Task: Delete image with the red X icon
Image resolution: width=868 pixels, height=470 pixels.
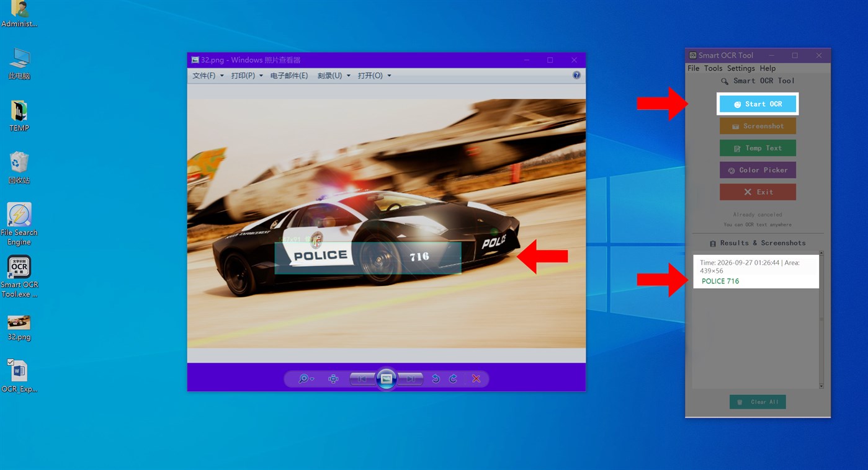Action: pyautogui.click(x=476, y=379)
